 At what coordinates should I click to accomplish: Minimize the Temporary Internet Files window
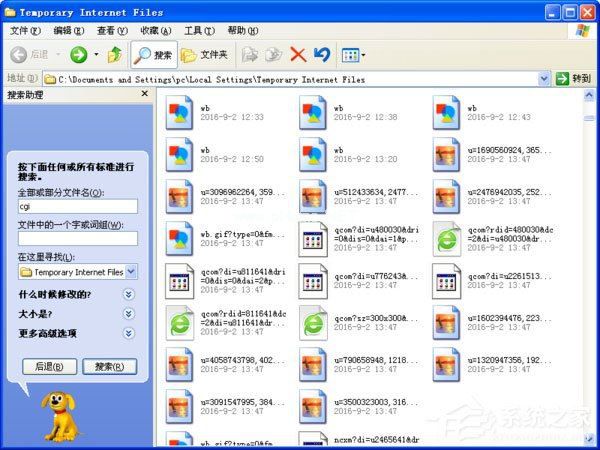click(552, 13)
